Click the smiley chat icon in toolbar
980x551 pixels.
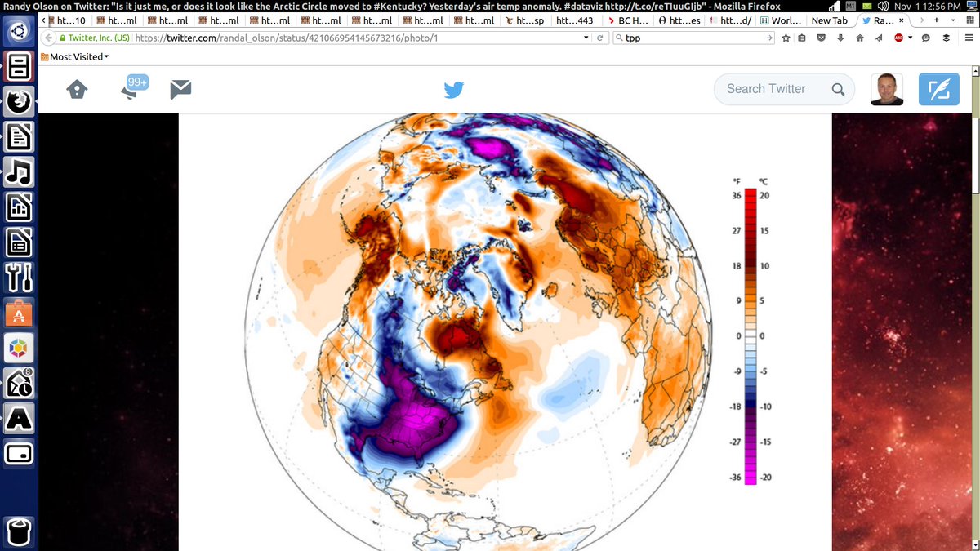coord(925,38)
